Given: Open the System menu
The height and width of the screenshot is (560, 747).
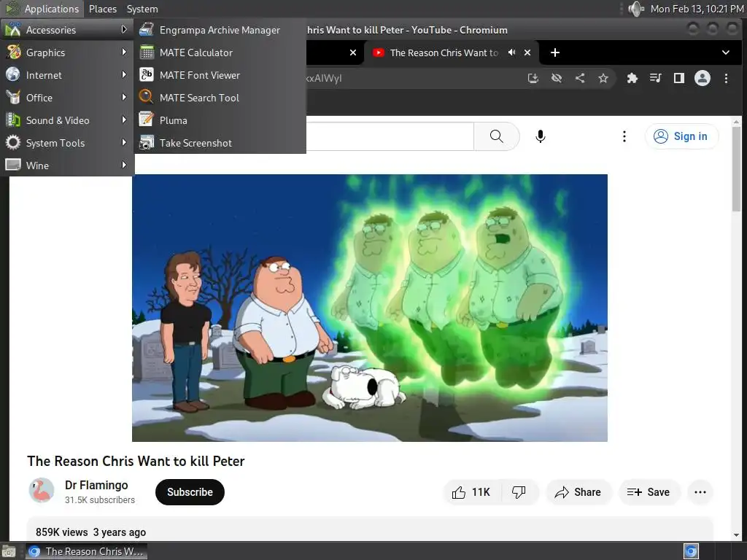Looking at the screenshot, I should coord(142,9).
